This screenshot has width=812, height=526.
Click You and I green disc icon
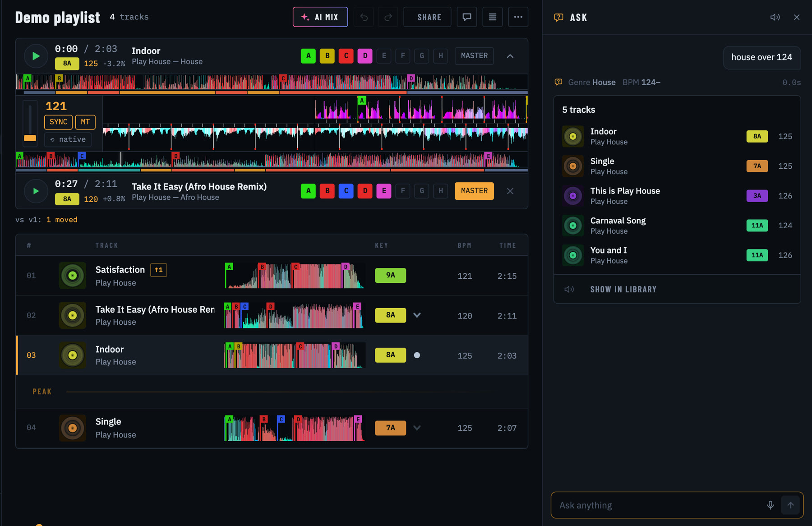[x=573, y=255]
